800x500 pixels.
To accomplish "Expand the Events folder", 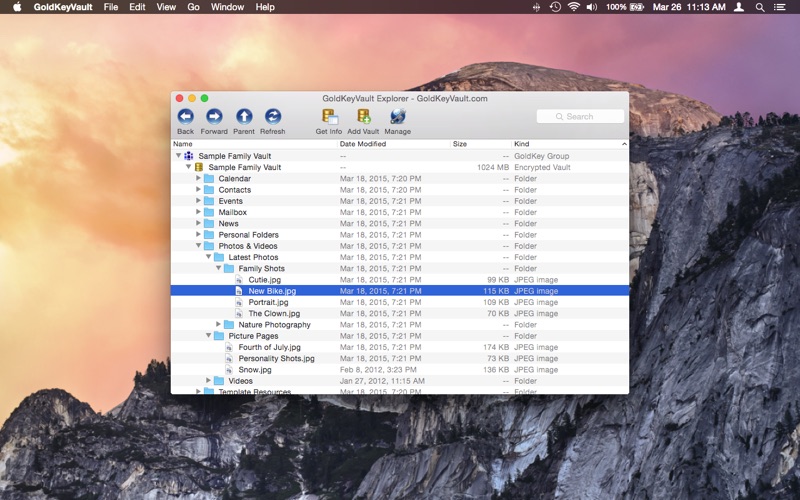I will click(x=198, y=201).
